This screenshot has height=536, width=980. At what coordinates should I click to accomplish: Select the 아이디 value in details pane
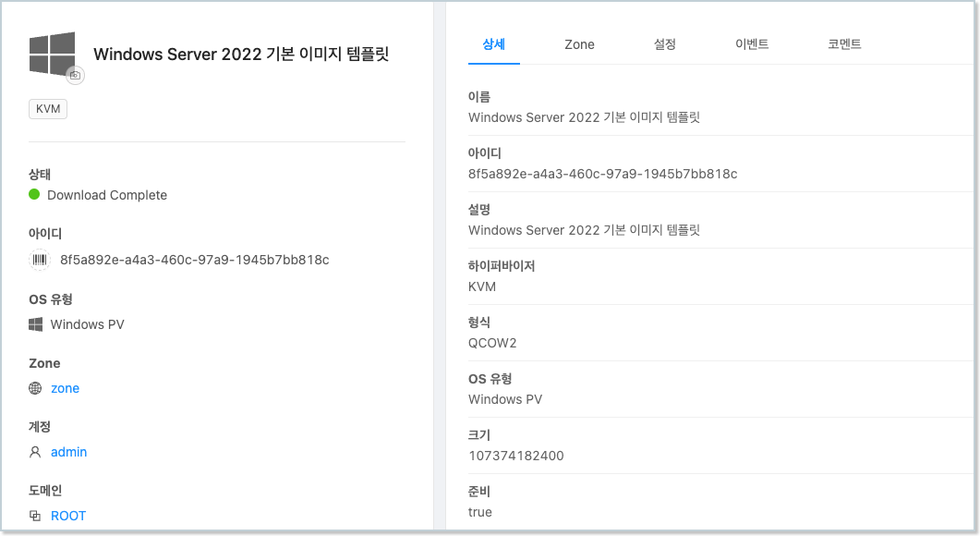click(602, 174)
